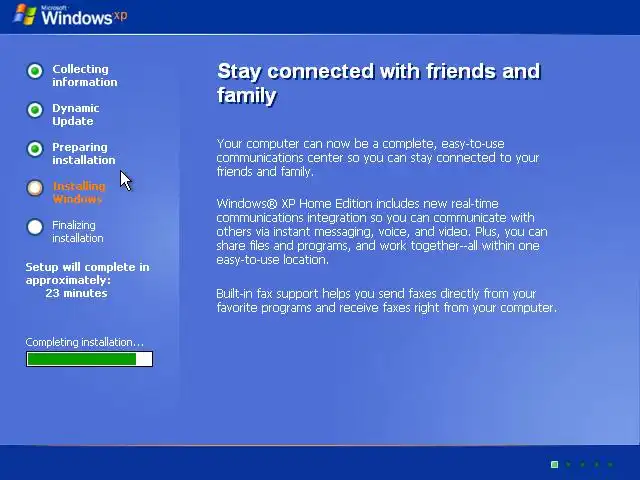Click the "Dynamic Update" step label
Viewport: 640px width, 480px height.
(x=76, y=115)
